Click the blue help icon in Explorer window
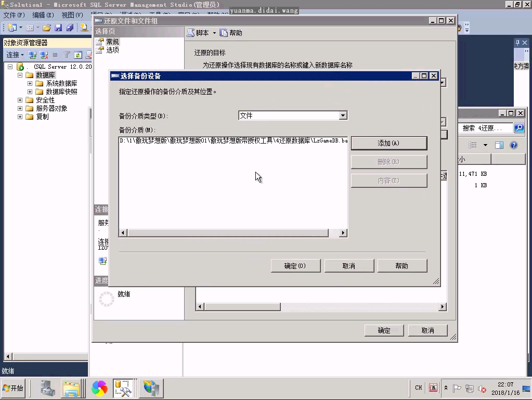 (514, 145)
